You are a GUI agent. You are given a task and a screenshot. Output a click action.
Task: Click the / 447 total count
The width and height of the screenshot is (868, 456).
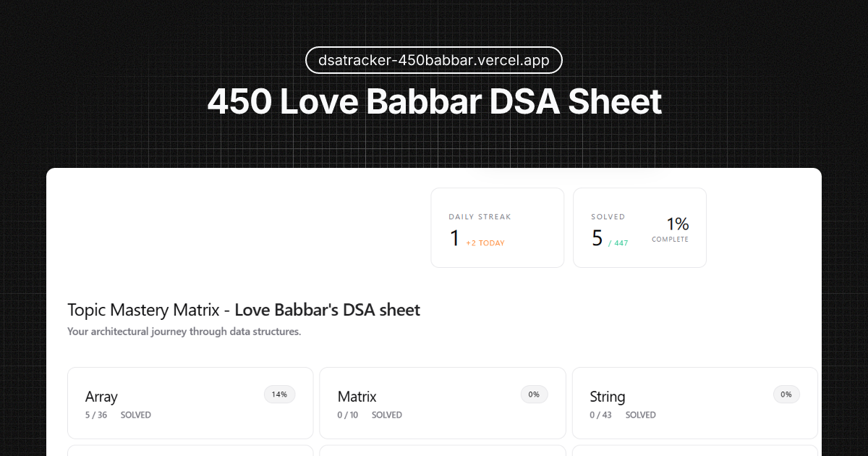618,243
